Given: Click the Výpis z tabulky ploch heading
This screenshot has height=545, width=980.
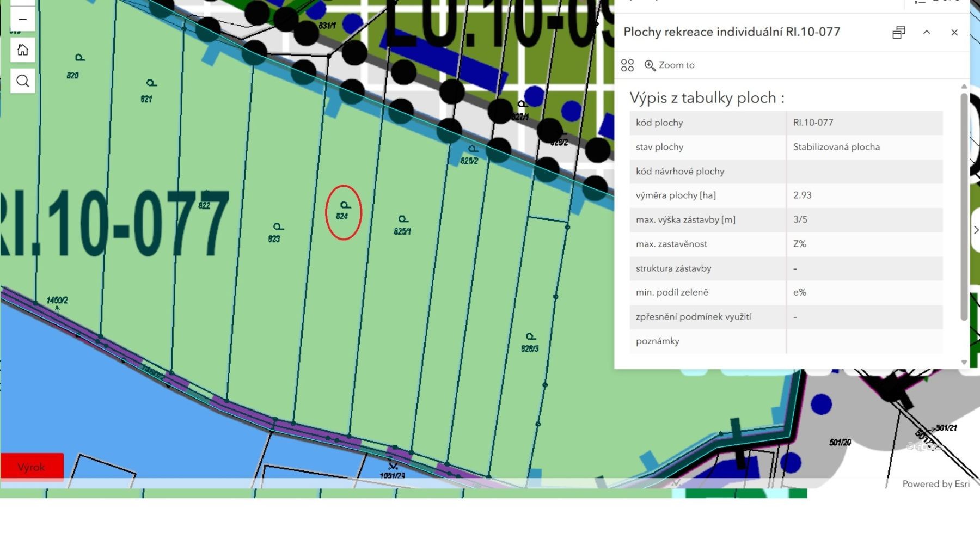Looking at the screenshot, I should [707, 98].
